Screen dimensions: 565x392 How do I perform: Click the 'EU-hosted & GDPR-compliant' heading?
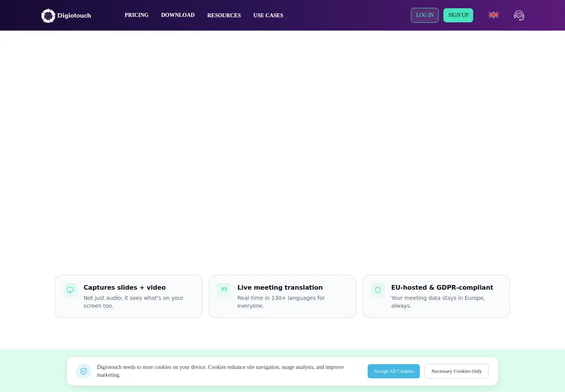click(x=442, y=287)
